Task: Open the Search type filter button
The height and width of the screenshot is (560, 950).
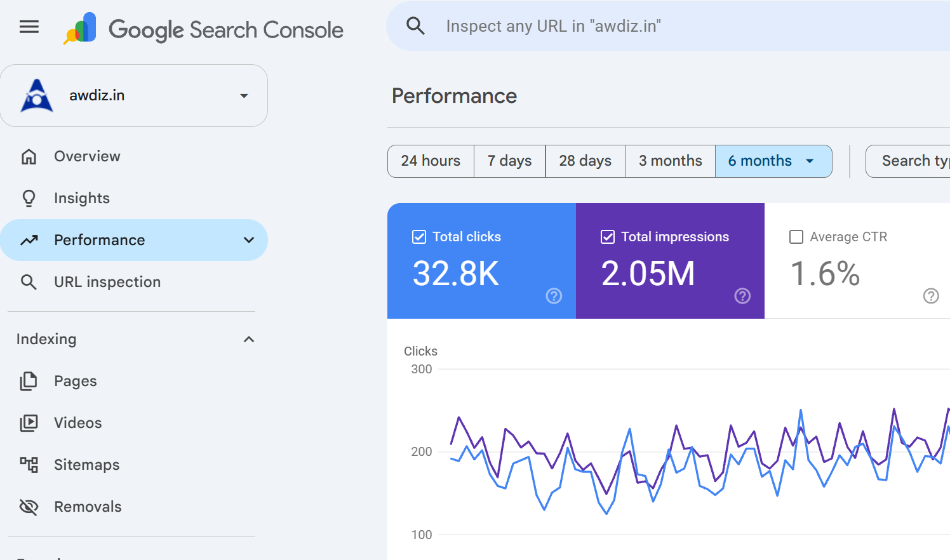Action: pyautogui.click(x=908, y=161)
